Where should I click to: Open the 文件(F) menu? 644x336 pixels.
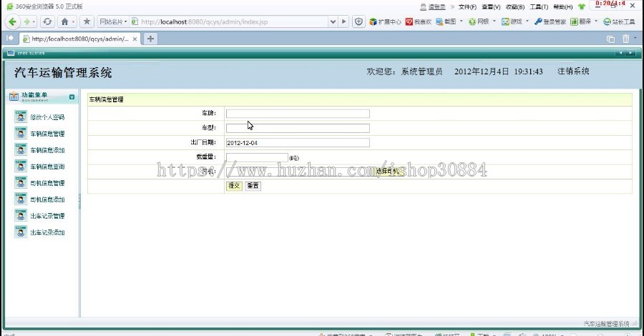point(467,7)
